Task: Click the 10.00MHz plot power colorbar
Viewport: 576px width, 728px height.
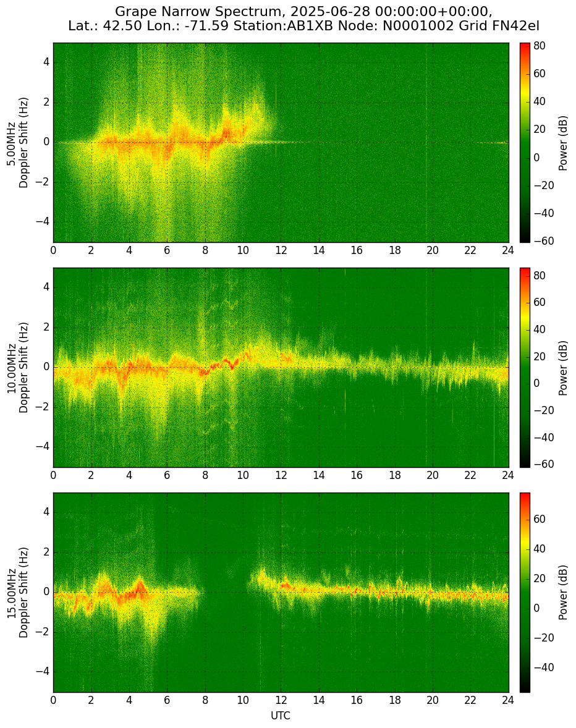Action: pyautogui.click(x=525, y=367)
